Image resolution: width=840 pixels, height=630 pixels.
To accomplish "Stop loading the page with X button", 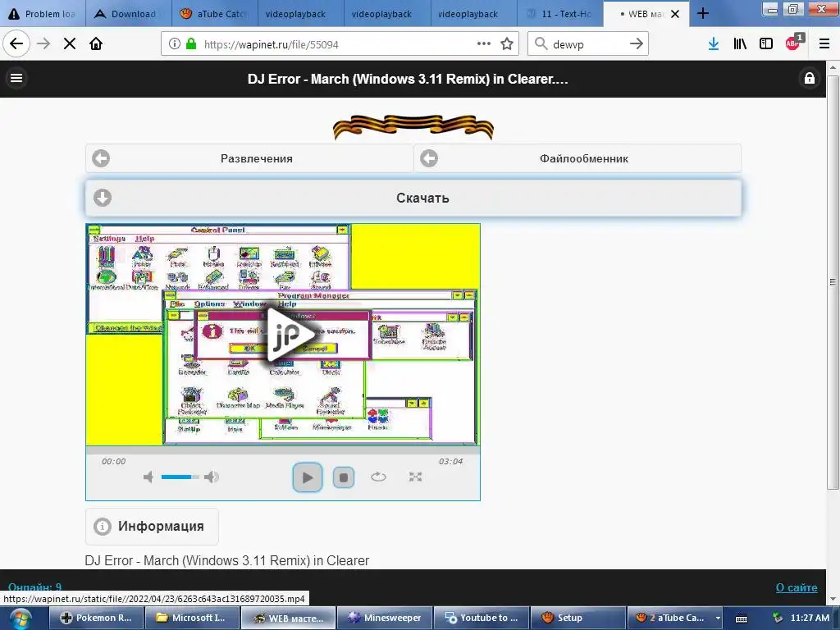I will [x=70, y=44].
